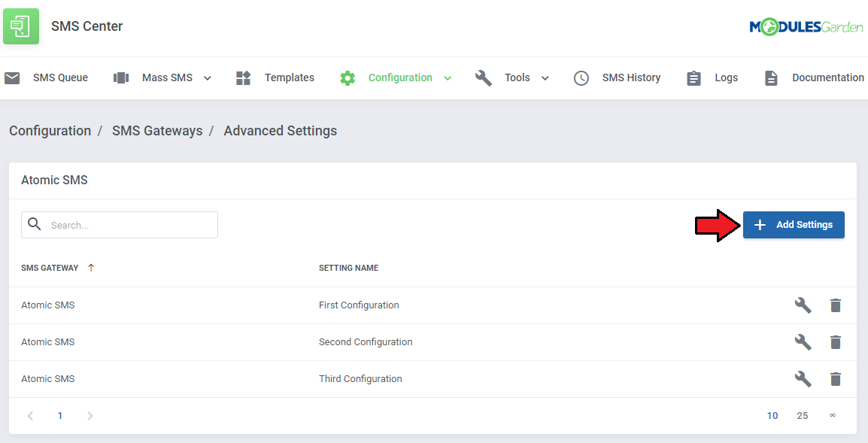Click the SMS History clock icon
The width and height of the screenshot is (868, 443).
click(581, 78)
